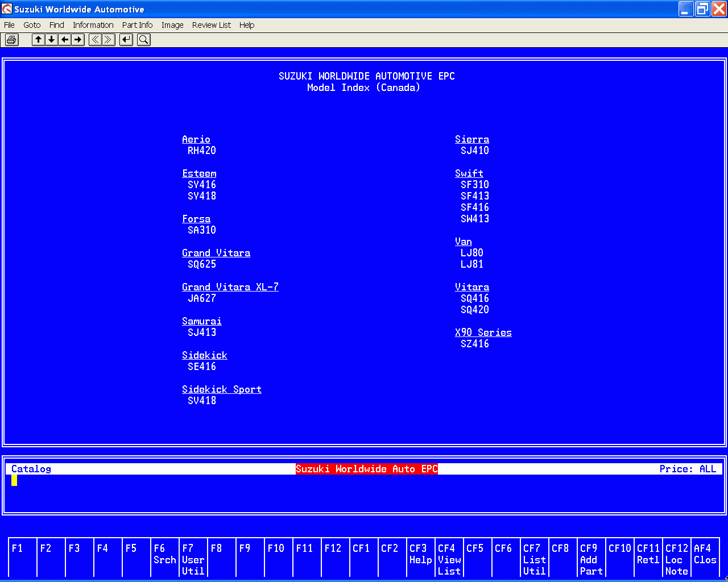Choose model code SY416
Image resolution: width=728 pixels, height=582 pixels.
[x=202, y=185]
